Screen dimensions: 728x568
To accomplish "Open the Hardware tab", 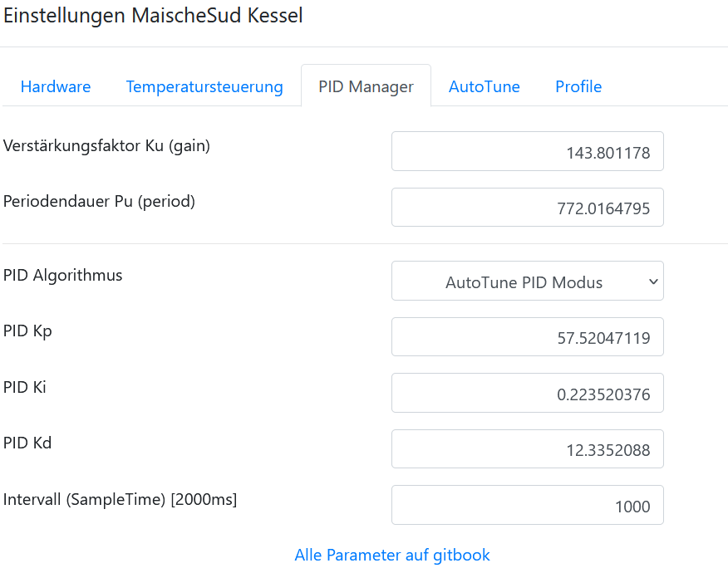I will pyautogui.click(x=56, y=86).
